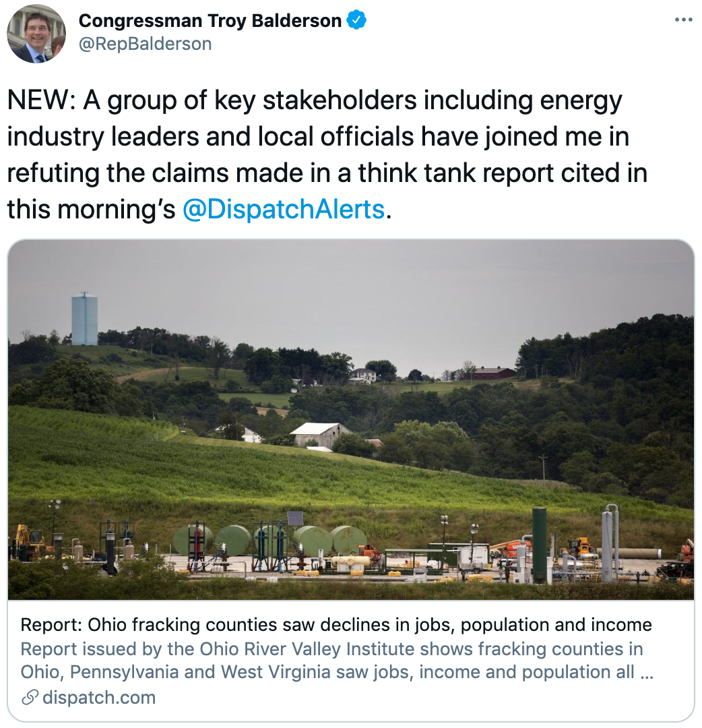Click the chain link icon beside dispatch.com
Image resolution: width=702 pixels, height=728 pixels.
click(x=29, y=698)
